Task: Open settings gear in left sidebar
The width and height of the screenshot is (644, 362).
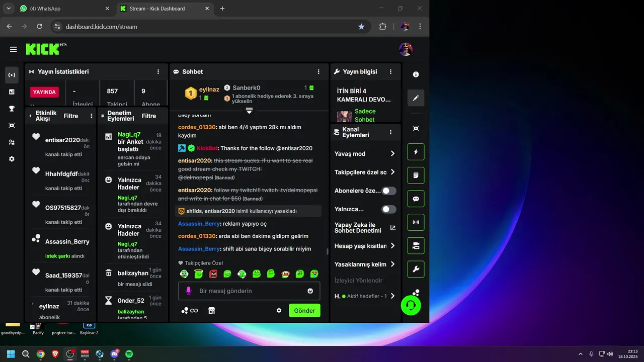Action: tap(12, 159)
